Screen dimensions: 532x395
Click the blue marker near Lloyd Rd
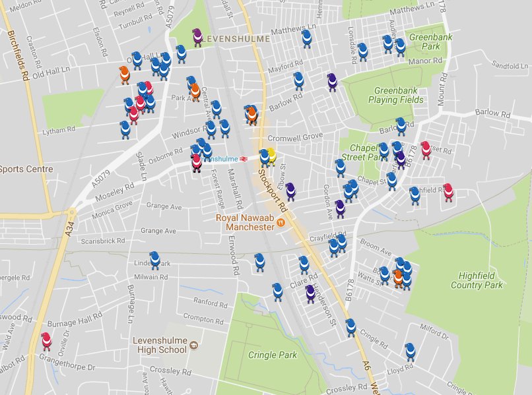pos(410,352)
